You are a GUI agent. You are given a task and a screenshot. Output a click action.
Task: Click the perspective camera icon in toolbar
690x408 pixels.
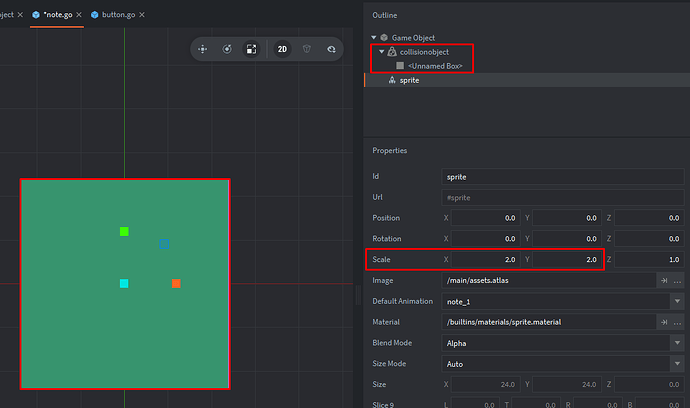307,48
